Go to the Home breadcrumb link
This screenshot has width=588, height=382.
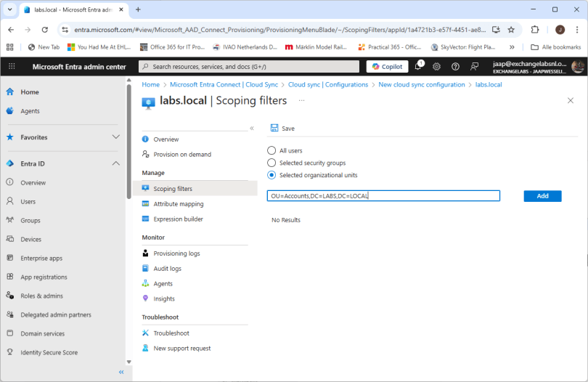tap(150, 84)
